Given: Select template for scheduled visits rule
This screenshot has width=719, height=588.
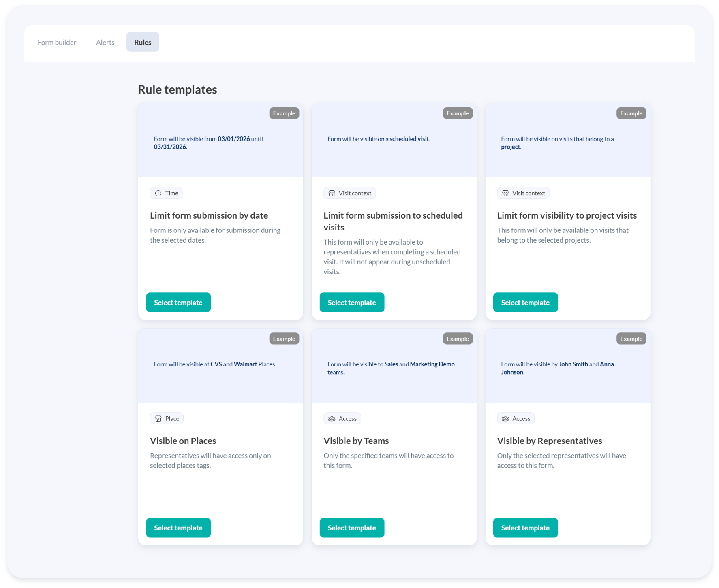Looking at the screenshot, I should pos(351,303).
